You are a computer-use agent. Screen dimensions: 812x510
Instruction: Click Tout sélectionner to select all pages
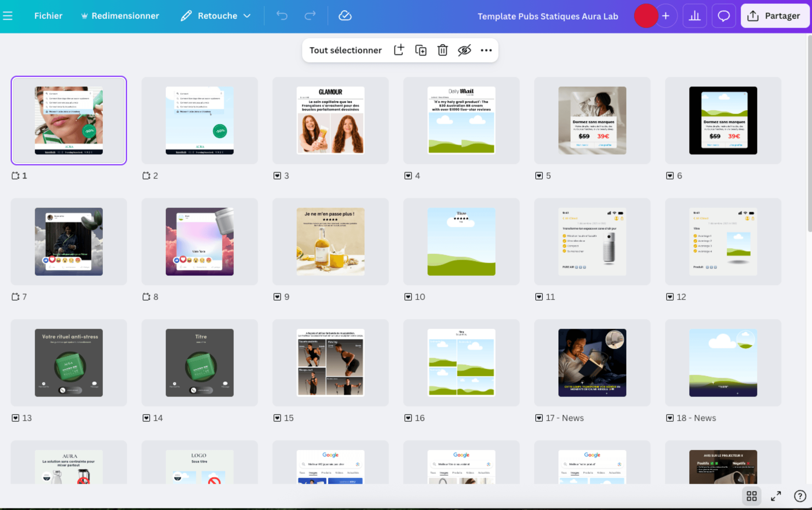click(x=345, y=50)
